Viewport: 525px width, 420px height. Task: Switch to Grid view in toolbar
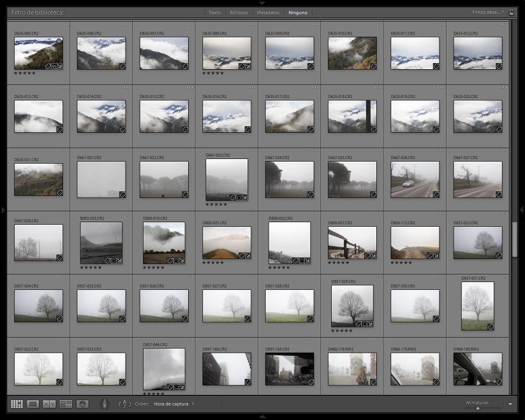(17, 404)
